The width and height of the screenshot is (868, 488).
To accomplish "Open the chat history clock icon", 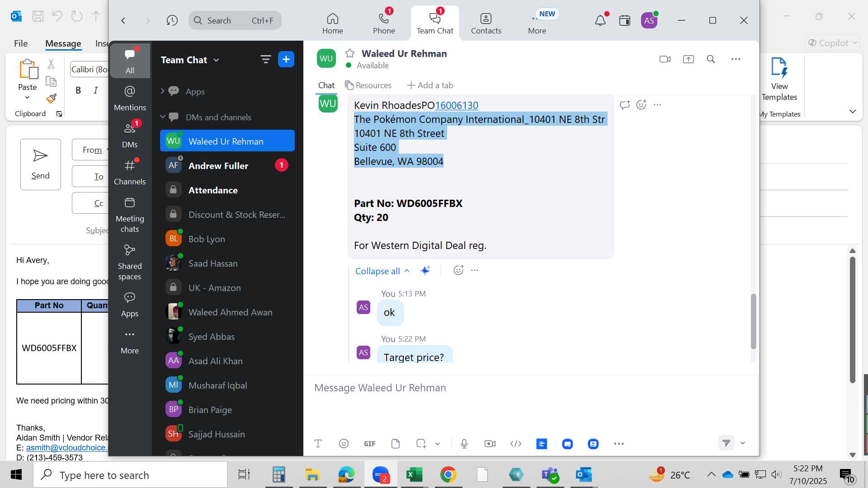I will (172, 20).
